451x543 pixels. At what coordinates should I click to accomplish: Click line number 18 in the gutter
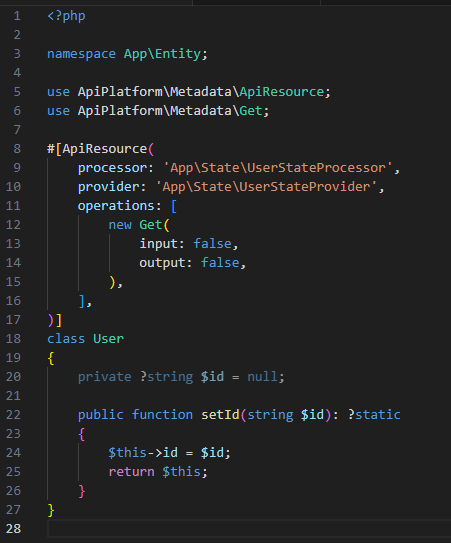pos(13,339)
